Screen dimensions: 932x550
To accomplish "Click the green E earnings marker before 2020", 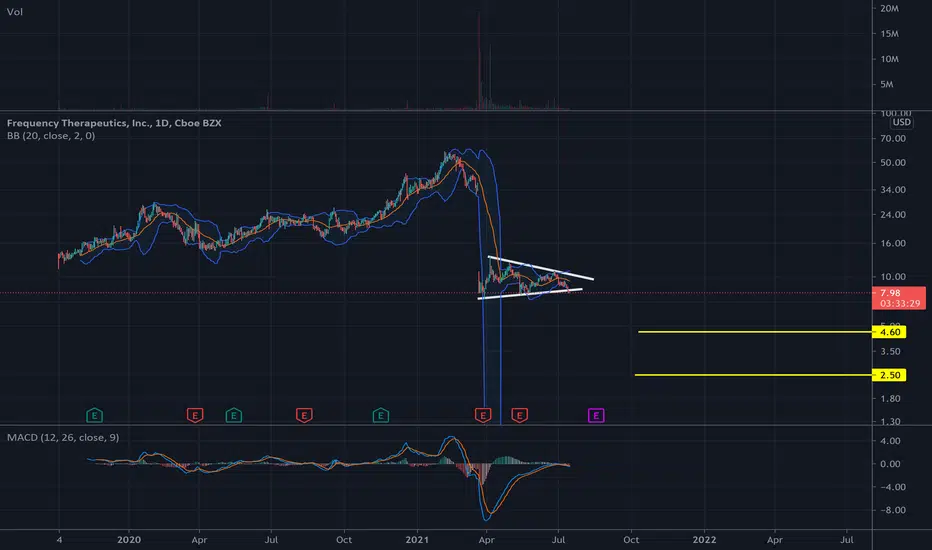I will (x=95, y=416).
